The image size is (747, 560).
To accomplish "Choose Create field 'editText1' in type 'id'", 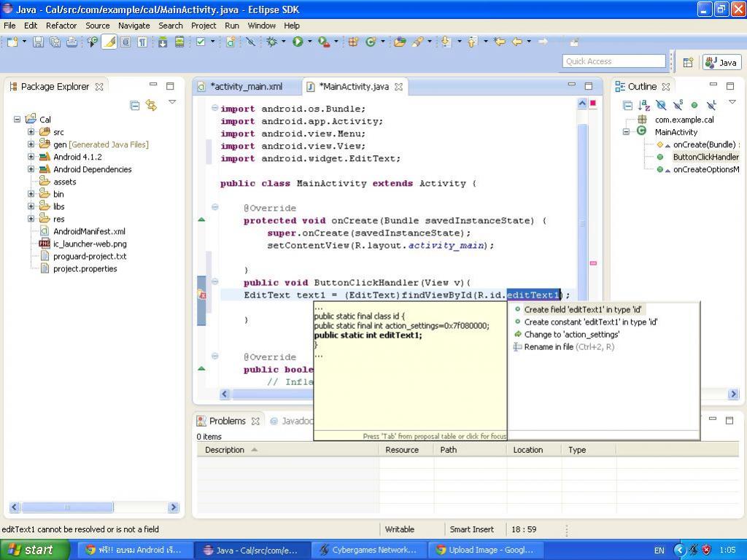I will tap(583, 309).
